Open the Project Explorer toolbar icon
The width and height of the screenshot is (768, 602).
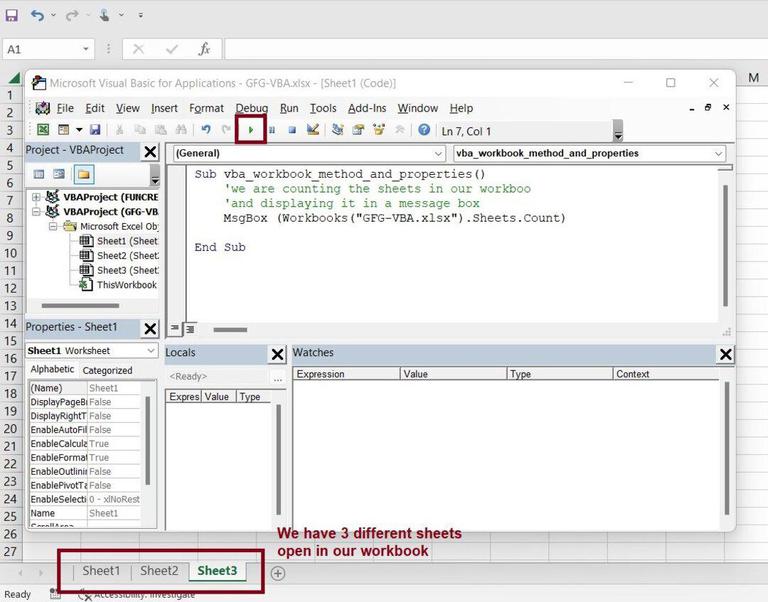337,130
